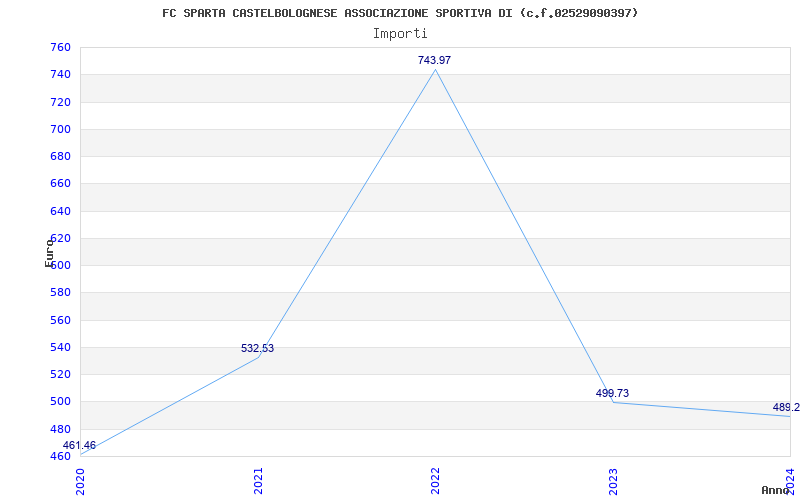
Task: Click the 660 y-axis tick label
Action: 61,184
